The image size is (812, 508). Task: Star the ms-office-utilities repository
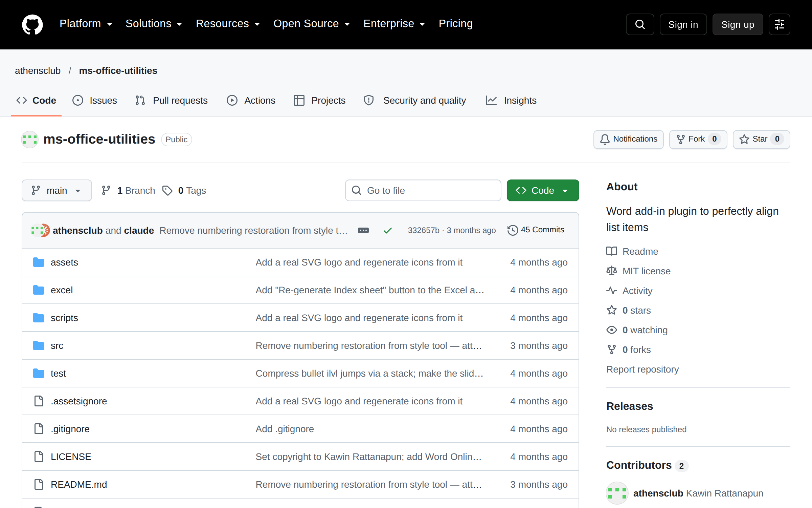(761, 139)
